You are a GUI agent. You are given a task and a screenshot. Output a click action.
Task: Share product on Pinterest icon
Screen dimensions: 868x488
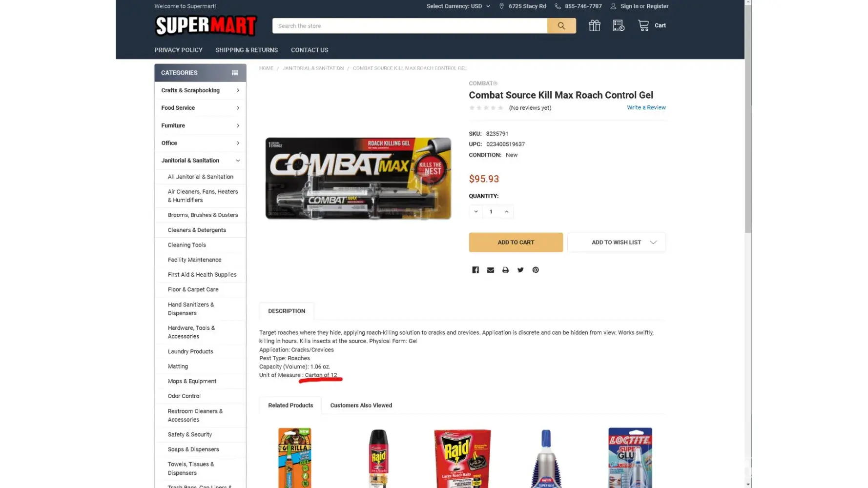pos(536,270)
